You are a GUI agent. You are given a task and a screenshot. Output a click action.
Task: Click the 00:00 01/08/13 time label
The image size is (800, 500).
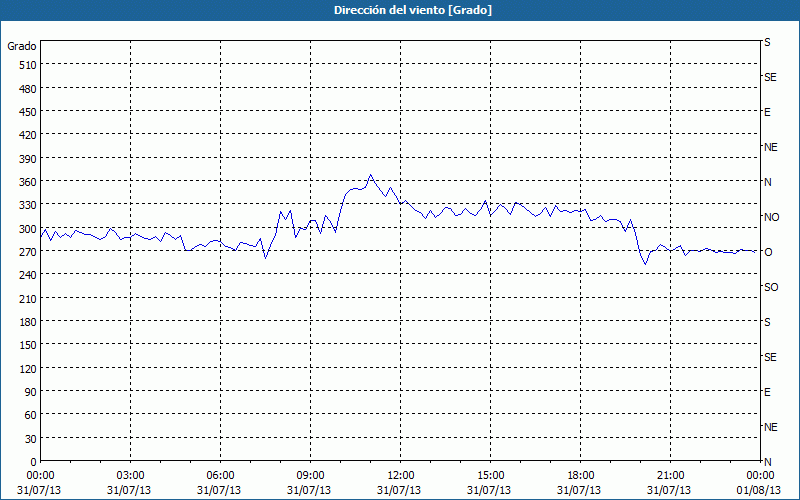point(760,483)
